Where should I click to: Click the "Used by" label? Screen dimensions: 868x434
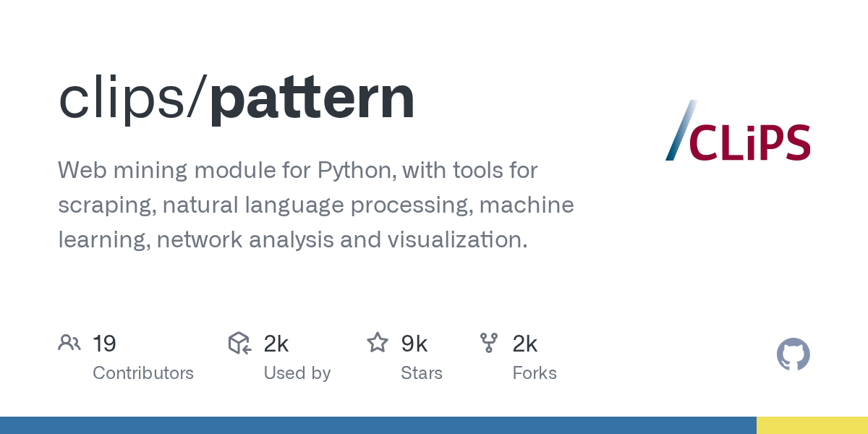click(297, 373)
